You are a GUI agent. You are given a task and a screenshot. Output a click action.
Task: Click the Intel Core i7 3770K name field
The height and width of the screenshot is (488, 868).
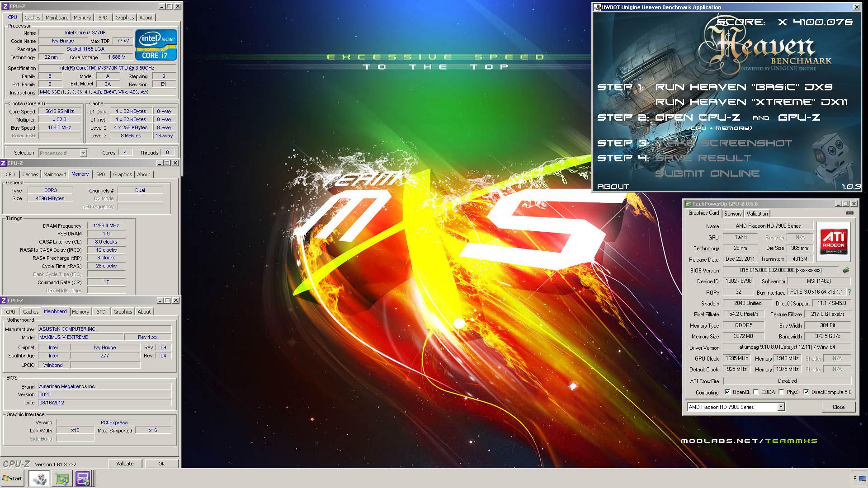[x=85, y=33]
